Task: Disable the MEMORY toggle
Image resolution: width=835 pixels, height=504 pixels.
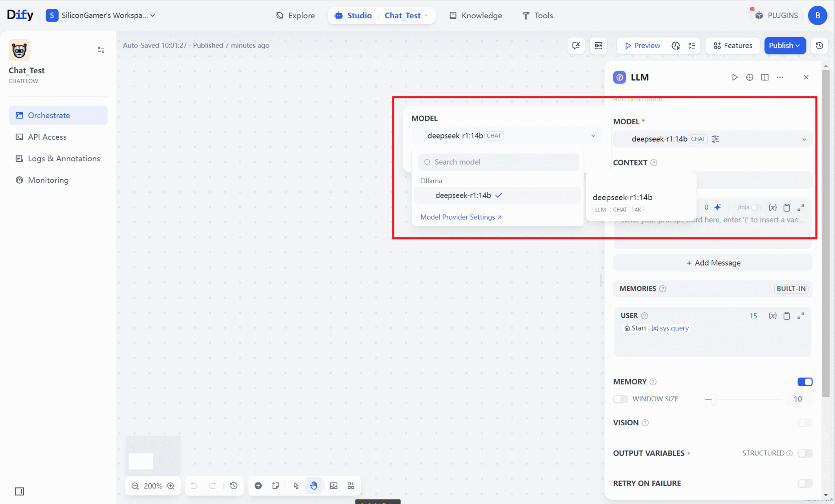Action: pyautogui.click(x=805, y=382)
